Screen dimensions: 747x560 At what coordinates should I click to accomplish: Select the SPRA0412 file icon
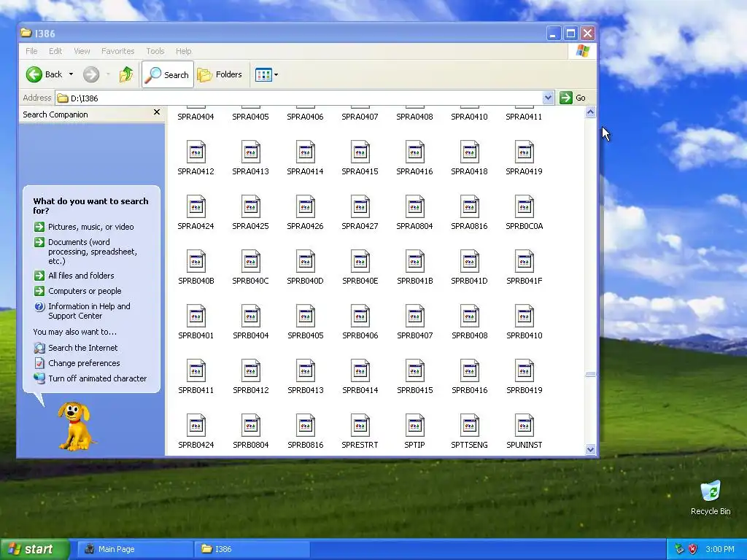click(196, 152)
